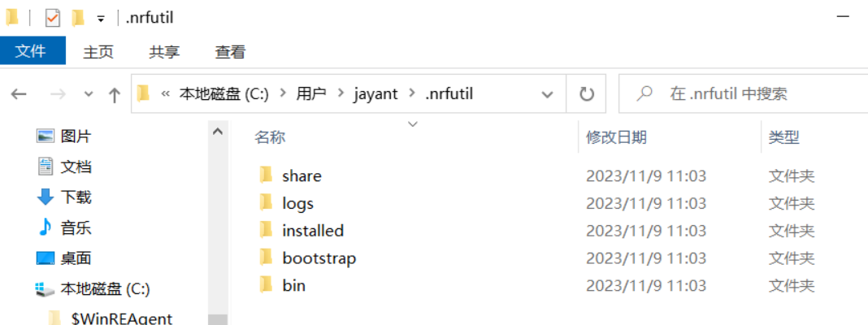The image size is (868, 325).
Task: Click the folder icon at title bar far left
Action: click(11, 18)
